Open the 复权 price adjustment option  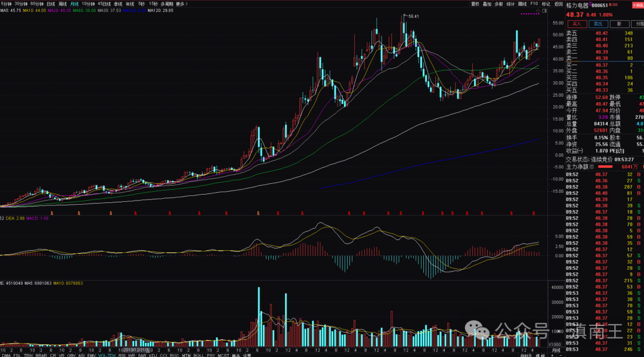coord(475,4)
